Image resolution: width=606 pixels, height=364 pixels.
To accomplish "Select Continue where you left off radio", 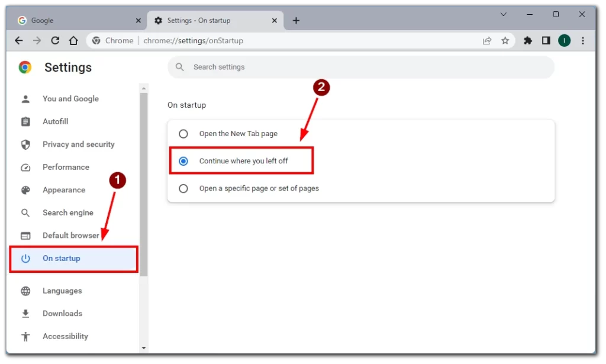I will pyautogui.click(x=183, y=161).
